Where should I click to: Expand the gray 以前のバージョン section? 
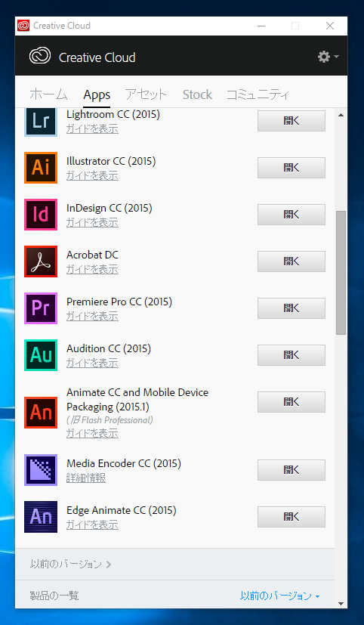pos(70,564)
